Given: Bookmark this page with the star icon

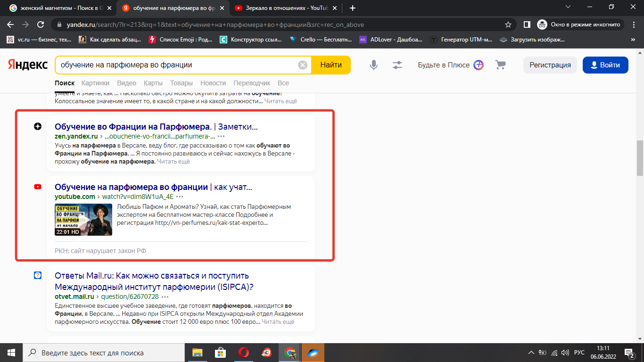Looking at the screenshot, I should [508, 25].
